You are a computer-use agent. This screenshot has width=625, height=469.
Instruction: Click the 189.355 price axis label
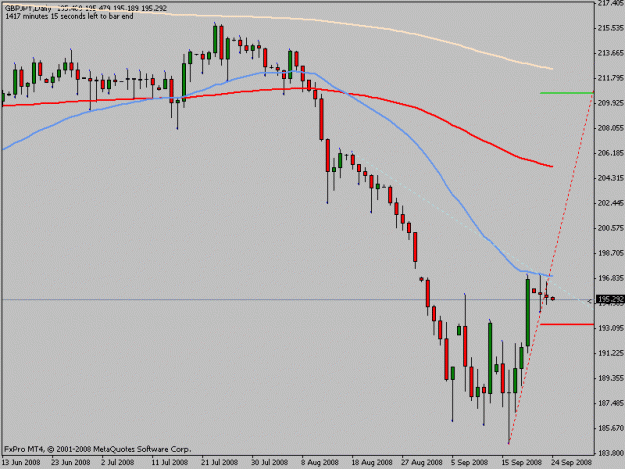pyautogui.click(x=610, y=378)
